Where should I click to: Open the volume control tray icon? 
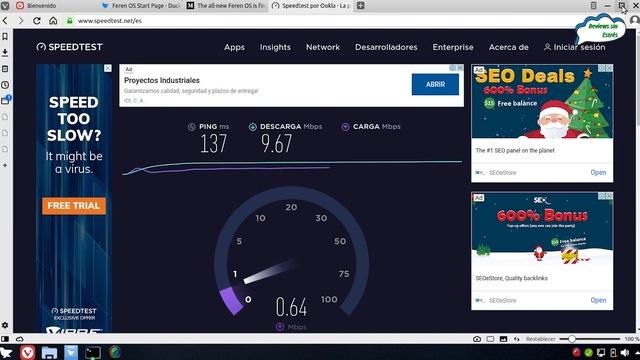[x=625, y=352]
